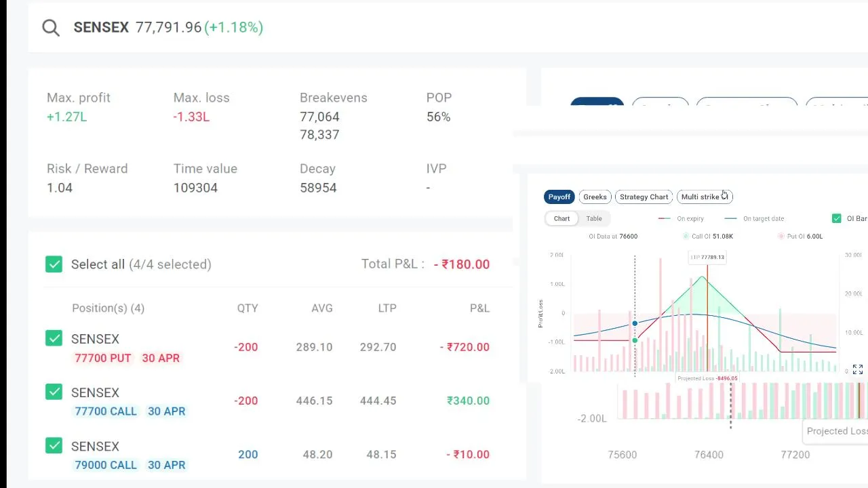Toggle the OI Bar checkbox
This screenshot has width=868, height=488.
pyautogui.click(x=837, y=218)
